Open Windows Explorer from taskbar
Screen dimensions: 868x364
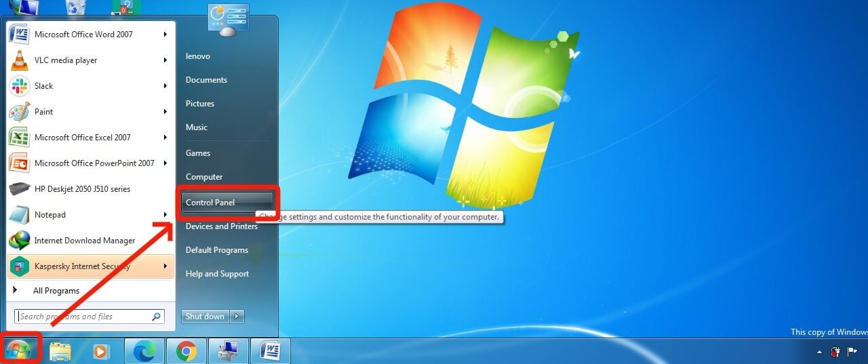(x=60, y=351)
